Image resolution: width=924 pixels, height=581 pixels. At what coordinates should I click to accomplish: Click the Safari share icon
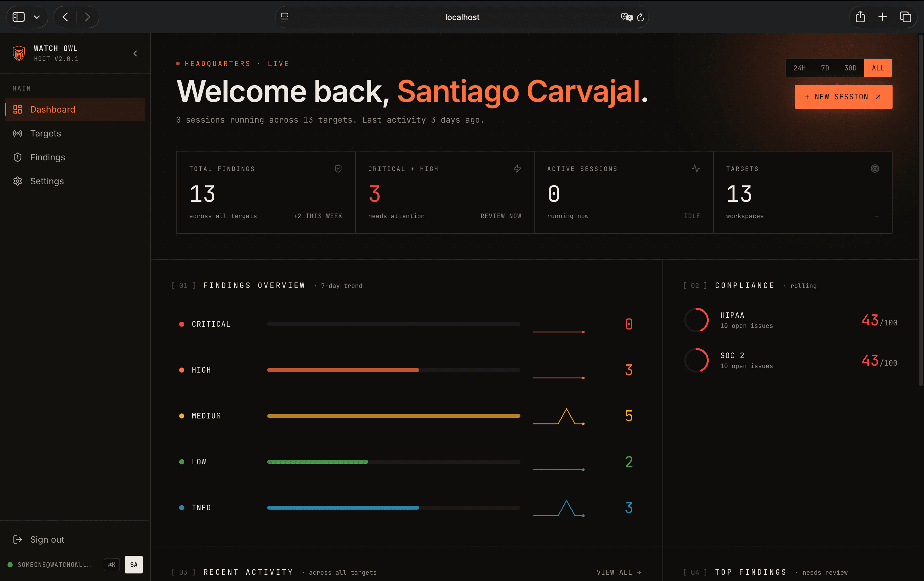point(860,17)
